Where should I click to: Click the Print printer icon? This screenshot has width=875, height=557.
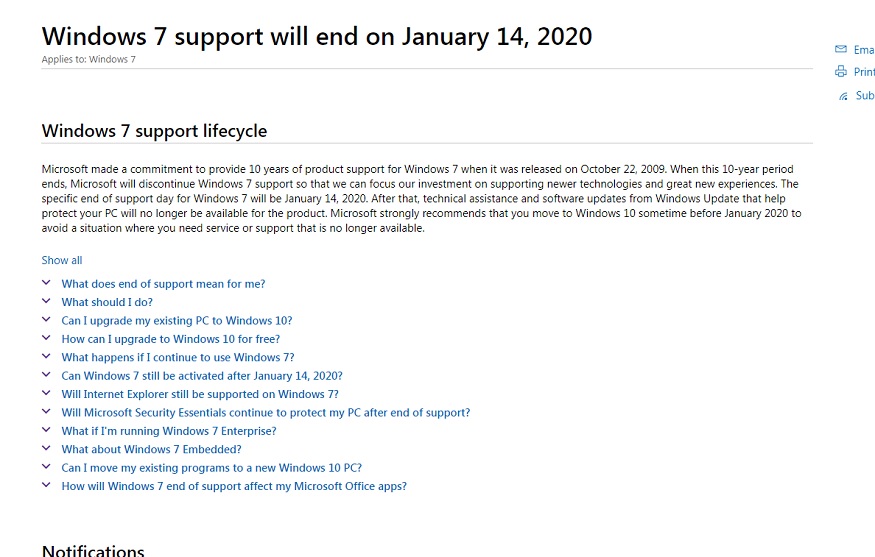tap(841, 72)
